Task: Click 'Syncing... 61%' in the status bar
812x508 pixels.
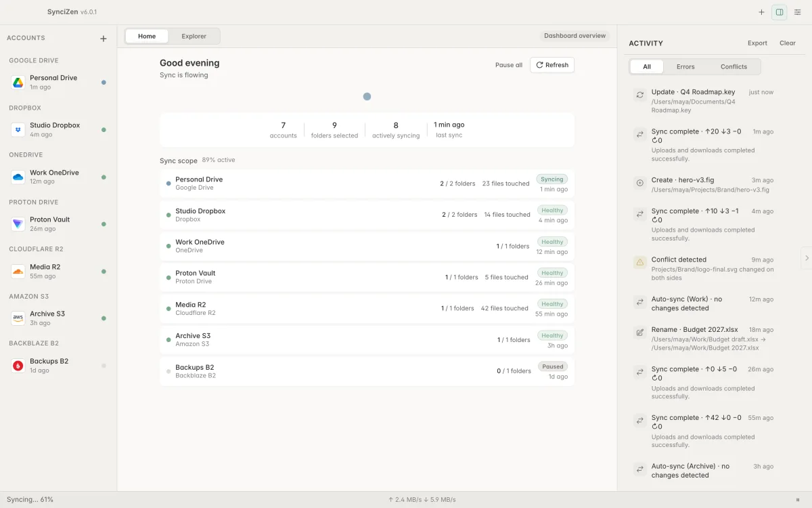Action: pos(30,499)
